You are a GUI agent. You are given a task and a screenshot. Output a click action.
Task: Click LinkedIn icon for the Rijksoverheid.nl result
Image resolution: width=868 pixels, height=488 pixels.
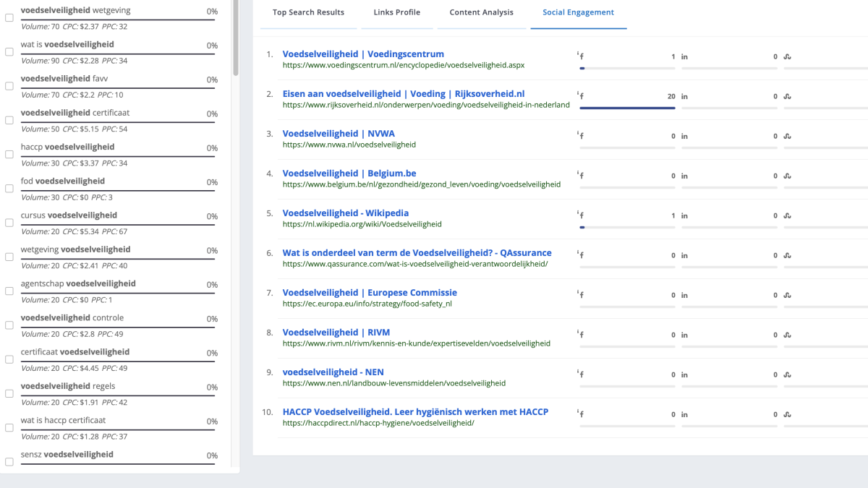coord(684,96)
